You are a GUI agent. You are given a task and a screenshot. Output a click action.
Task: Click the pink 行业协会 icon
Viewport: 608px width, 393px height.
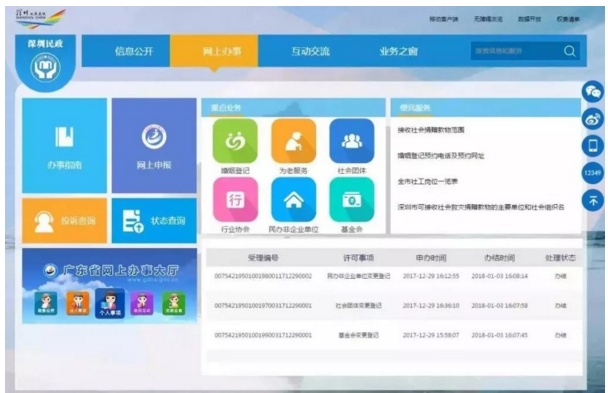tap(235, 200)
